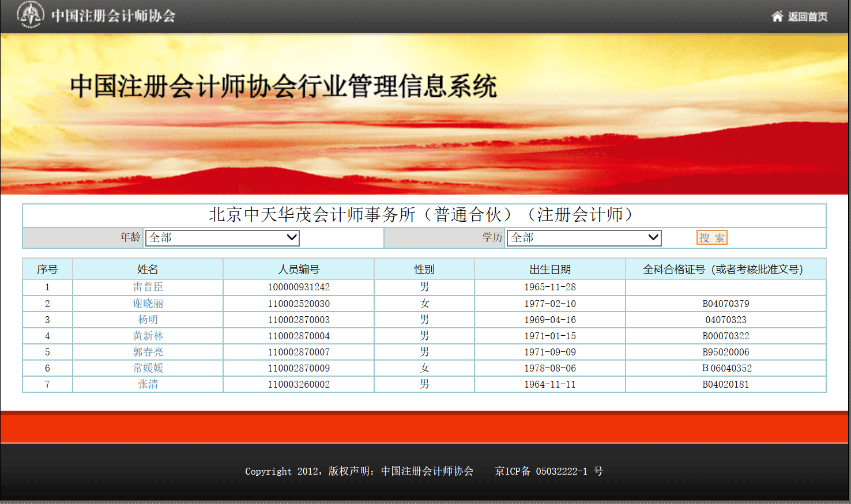Click the 出生日期 column header
Viewport: 851px width, 504px height.
(x=550, y=269)
